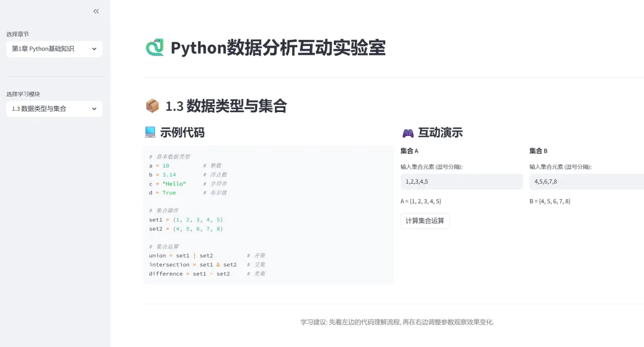The height and width of the screenshot is (347, 644).
Task: Click the # 集合操作 comment line
Action: coord(164,210)
